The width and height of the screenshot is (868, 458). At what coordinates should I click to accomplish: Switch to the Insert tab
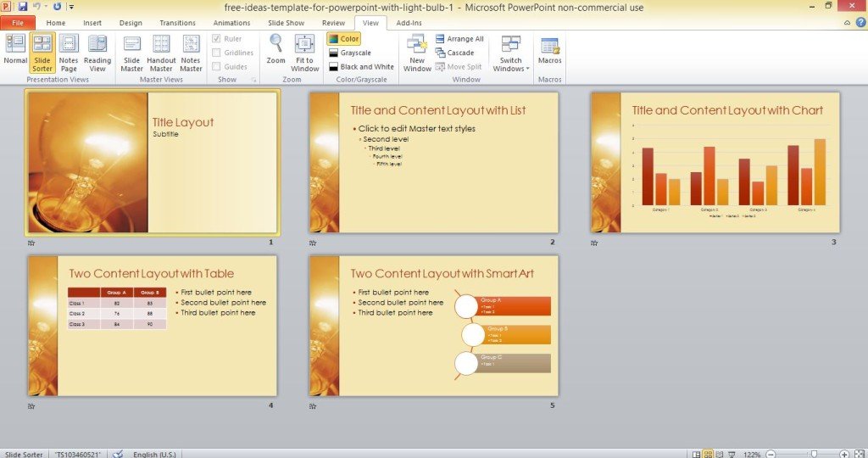point(92,23)
